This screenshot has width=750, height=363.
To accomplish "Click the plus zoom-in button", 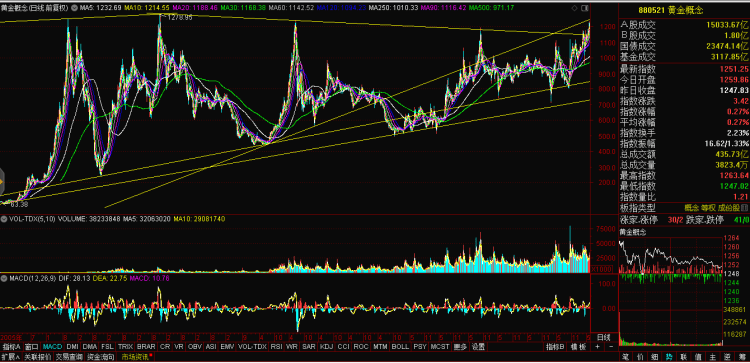I will [597, 347].
